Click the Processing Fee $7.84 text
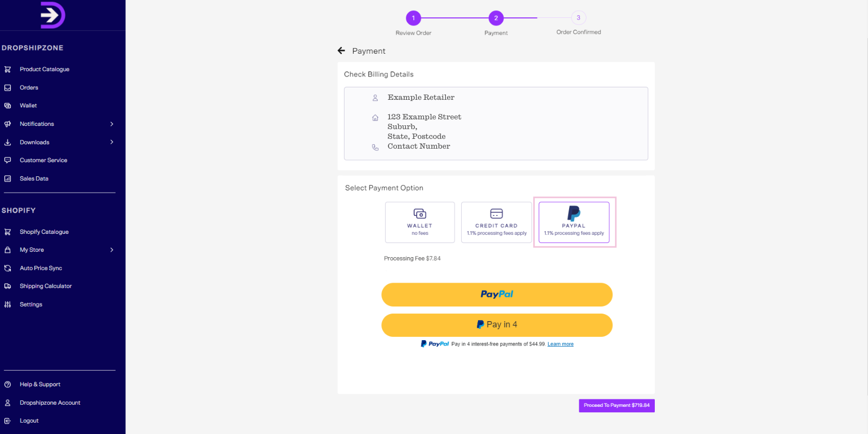868x434 pixels. pos(412,258)
